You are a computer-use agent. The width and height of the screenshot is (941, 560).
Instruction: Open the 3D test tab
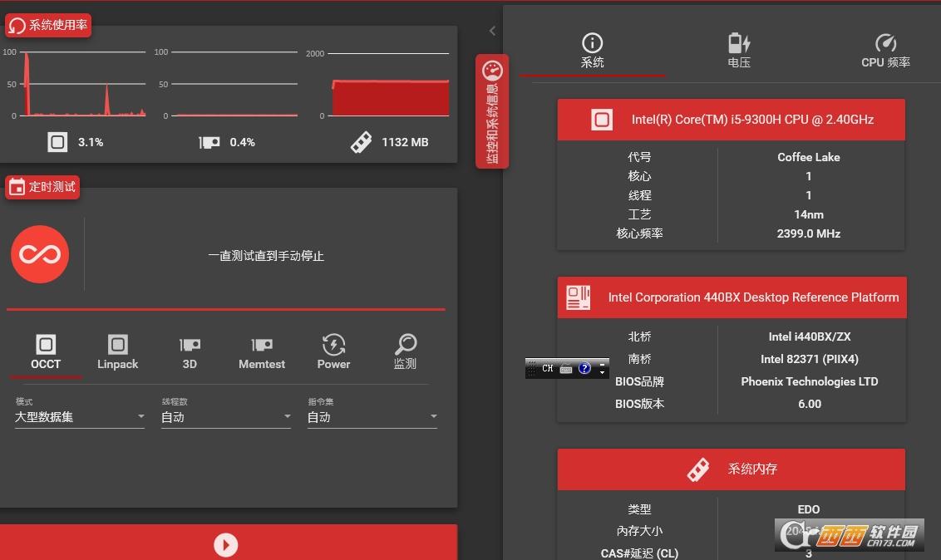pyautogui.click(x=190, y=352)
